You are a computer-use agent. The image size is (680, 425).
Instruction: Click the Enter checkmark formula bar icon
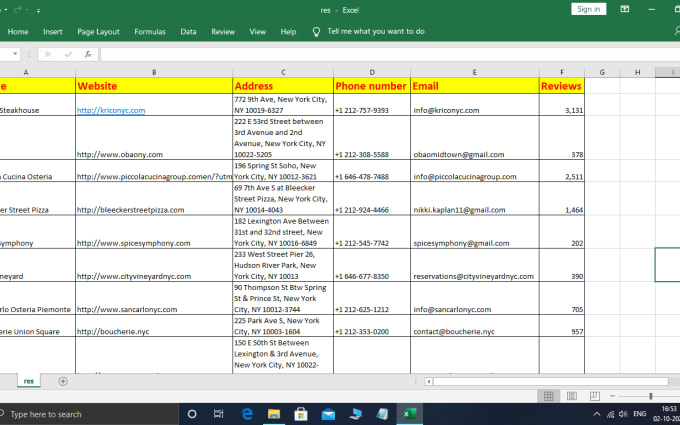[68, 54]
